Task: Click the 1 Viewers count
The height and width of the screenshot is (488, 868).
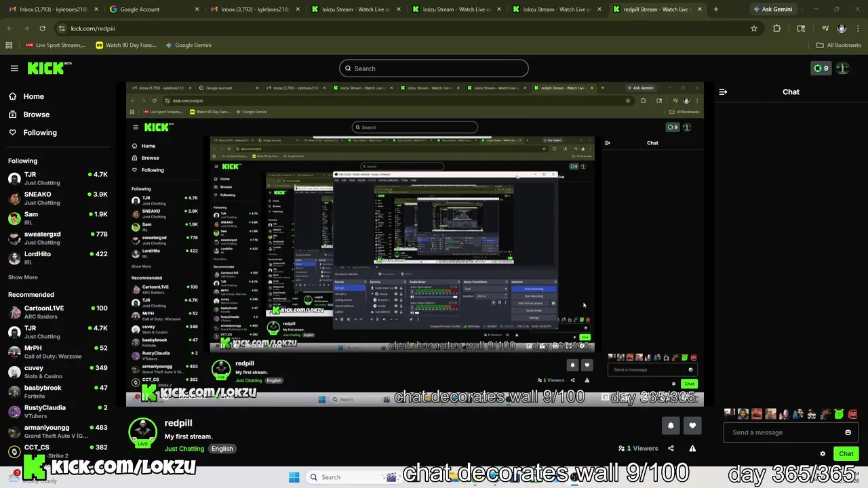Action: coord(638,448)
